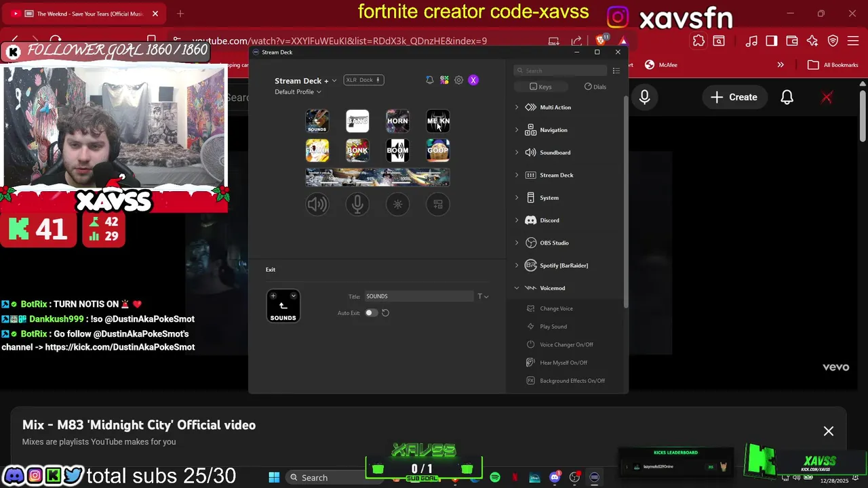This screenshot has width=868, height=488.
Task: Open a new browser tab
Action: pos(180,14)
